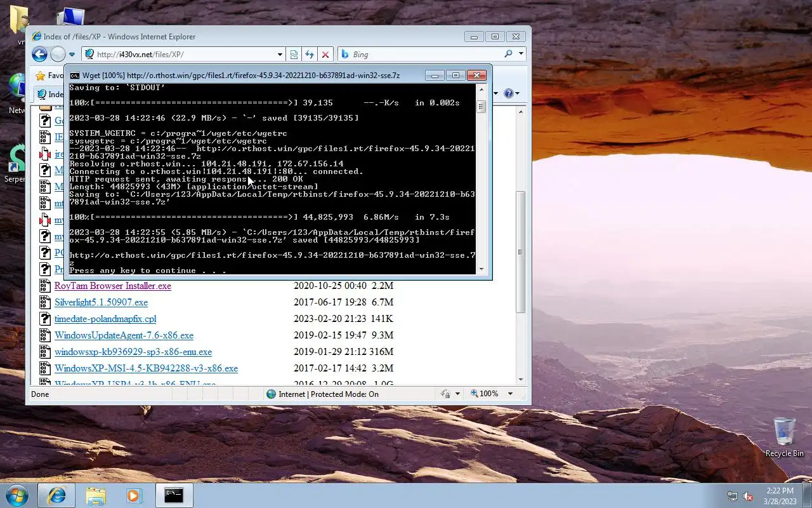Click the Favorites star icon

point(40,76)
